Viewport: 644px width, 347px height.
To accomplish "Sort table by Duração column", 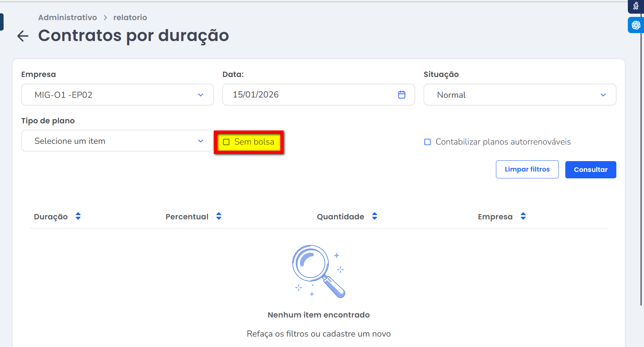I will point(78,216).
